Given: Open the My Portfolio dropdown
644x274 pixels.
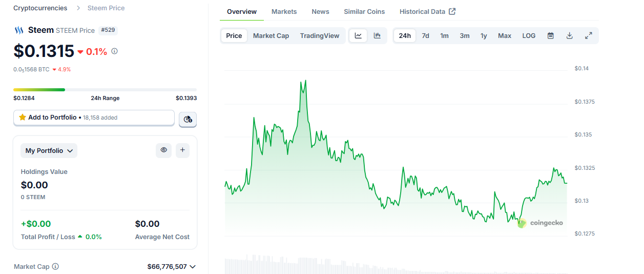Looking at the screenshot, I should coord(49,151).
